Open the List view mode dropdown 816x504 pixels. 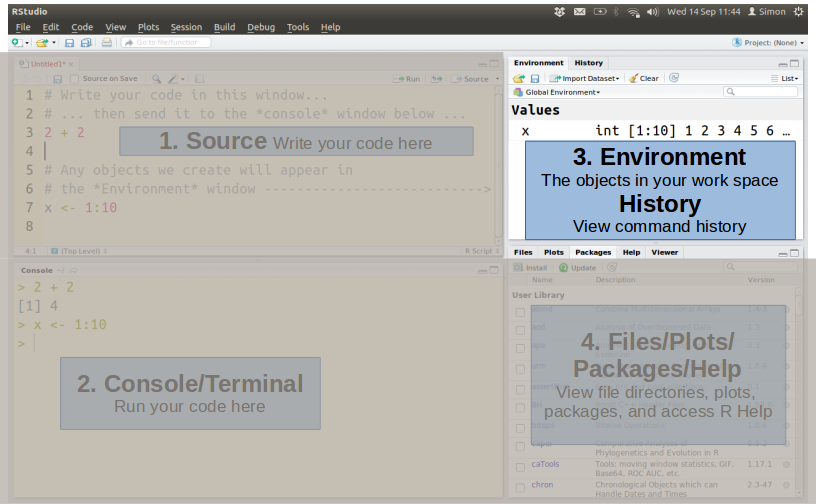[784, 78]
